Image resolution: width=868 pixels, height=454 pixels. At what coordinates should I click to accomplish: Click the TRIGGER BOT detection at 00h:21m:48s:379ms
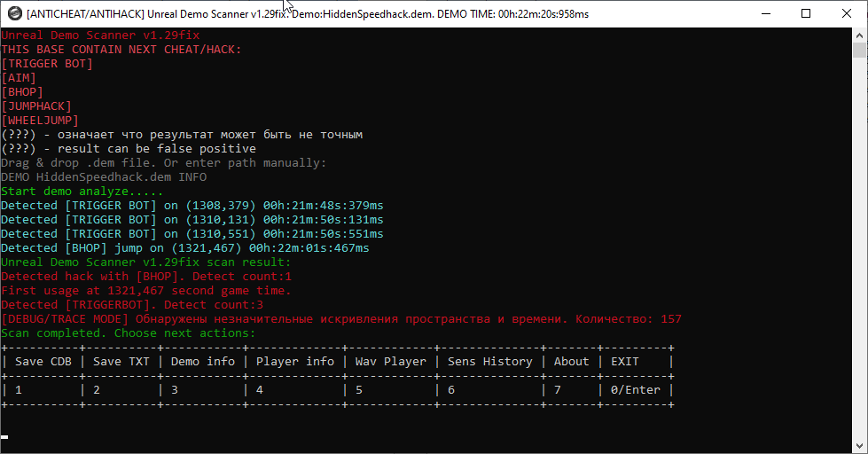tap(192, 206)
